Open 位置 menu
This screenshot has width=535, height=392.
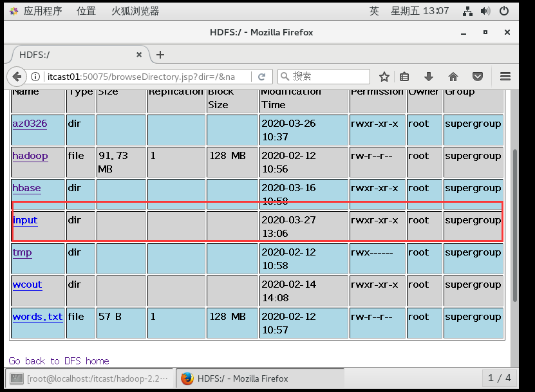point(86,11)
